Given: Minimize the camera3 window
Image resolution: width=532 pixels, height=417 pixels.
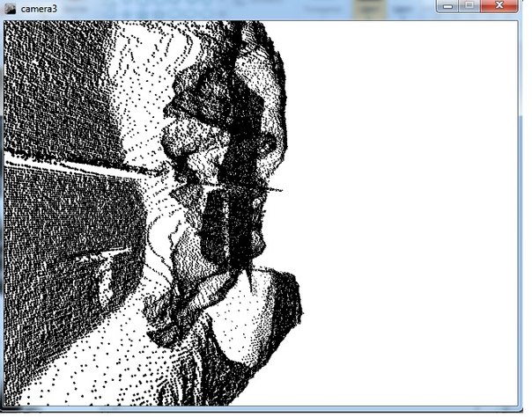Looking at the screenshot, I should (447, 6).
